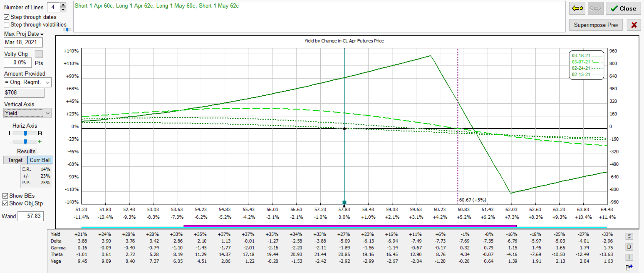Click the chart title Yield by Change in CL Apr
The height and width of the screenshot is (273, 644).
[344, 41]
